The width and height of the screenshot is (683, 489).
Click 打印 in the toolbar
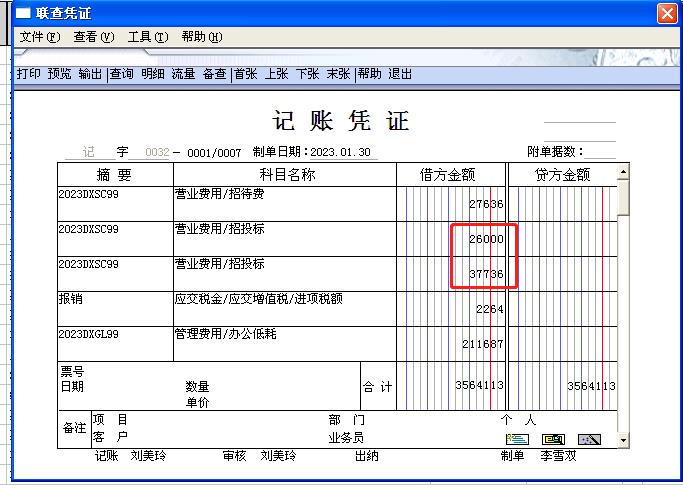pyautogui.click(x=29, y=74)
